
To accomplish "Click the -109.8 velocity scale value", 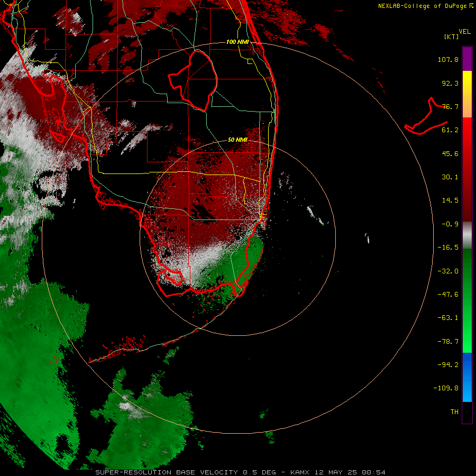I will coord(446,388).
